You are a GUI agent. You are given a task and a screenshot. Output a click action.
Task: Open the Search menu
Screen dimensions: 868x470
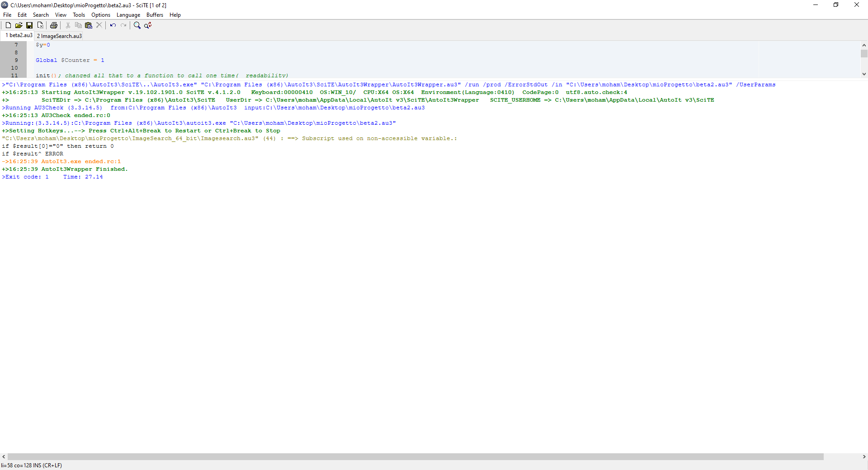(x=41, y=15)
